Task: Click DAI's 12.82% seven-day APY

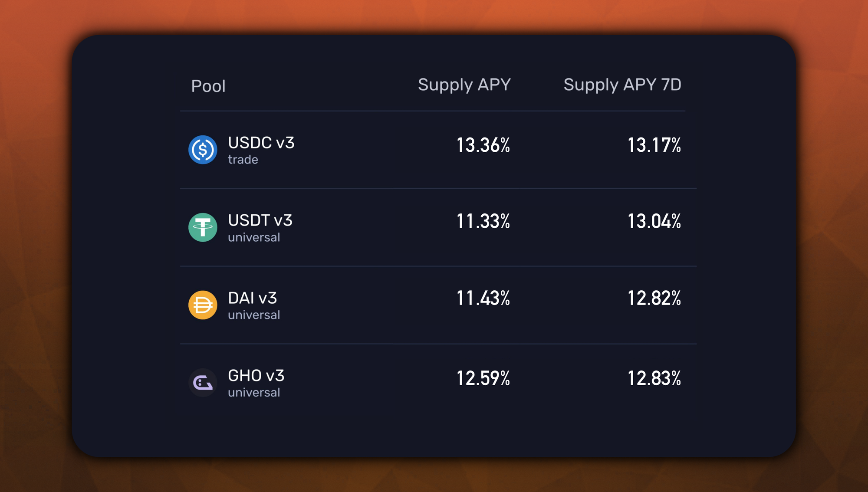Action: pyautogui.click(x=654, y=298)
